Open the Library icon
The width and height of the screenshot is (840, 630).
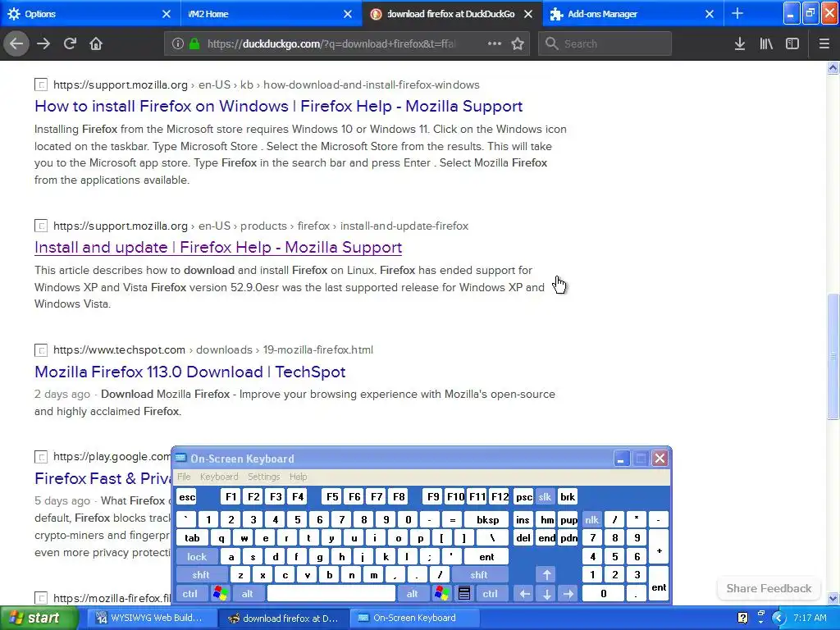766,43
